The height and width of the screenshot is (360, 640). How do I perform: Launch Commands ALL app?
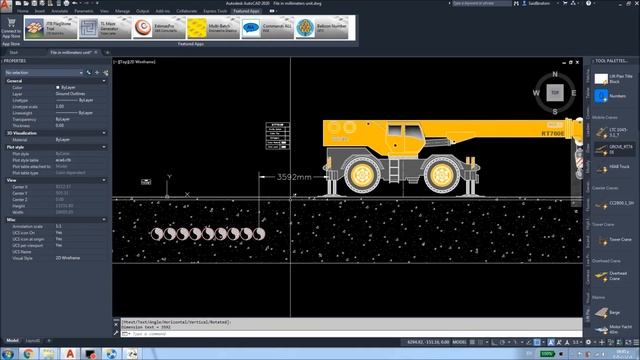(268, 28)
